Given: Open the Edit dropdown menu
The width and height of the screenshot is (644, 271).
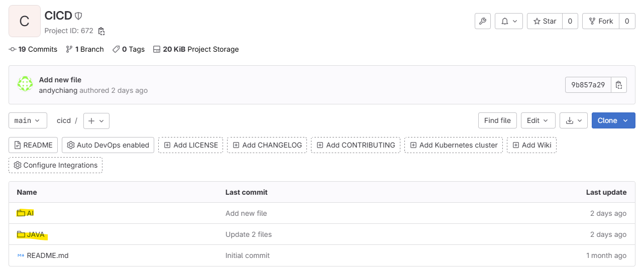Looking at the screenshot, I should pyautogui.click(x=538, y=120).
